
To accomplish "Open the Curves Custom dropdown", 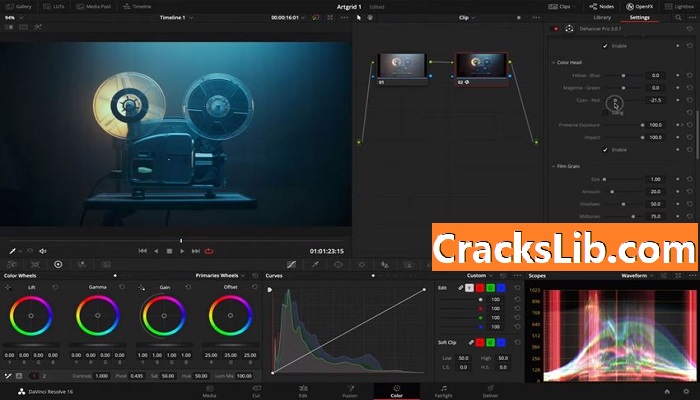I will (479, 275).
